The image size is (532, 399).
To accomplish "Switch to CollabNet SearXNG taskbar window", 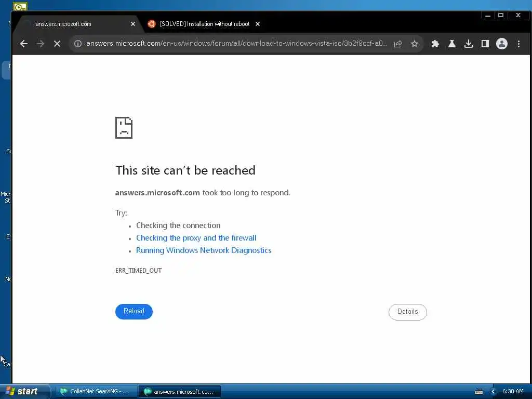I will [x=96, y=392].
